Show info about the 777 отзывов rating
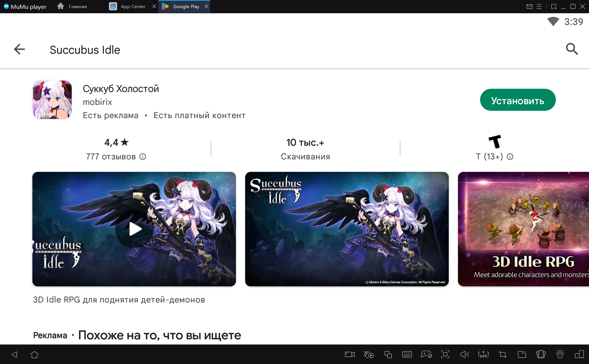The height and width of the screenshot is (364, 589). pos(143,157)
